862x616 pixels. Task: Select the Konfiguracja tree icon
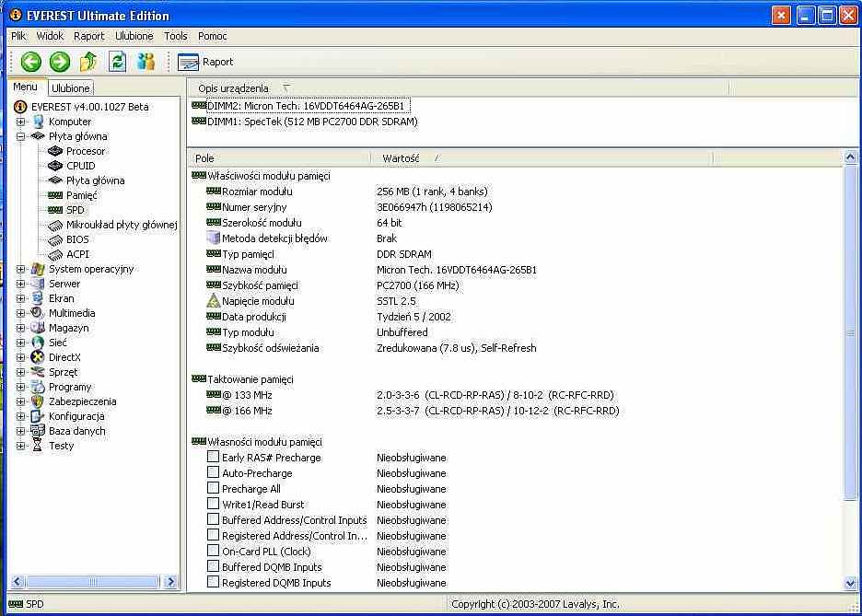click(x=38, y=416)
